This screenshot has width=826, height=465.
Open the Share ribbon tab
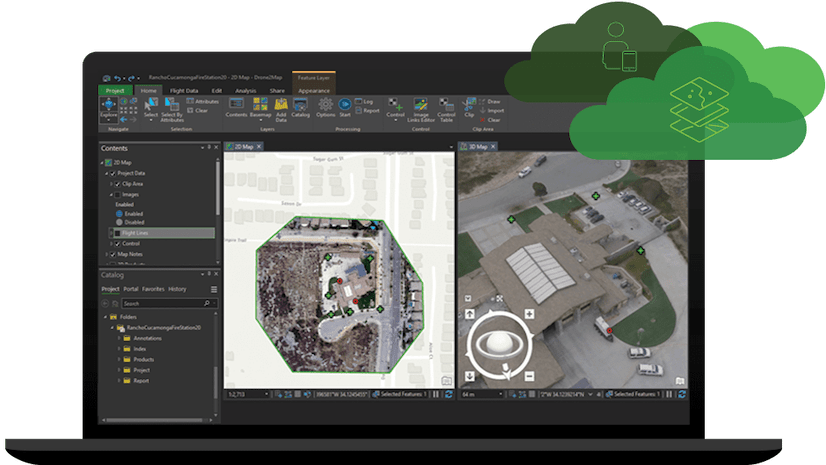(277, 91)
